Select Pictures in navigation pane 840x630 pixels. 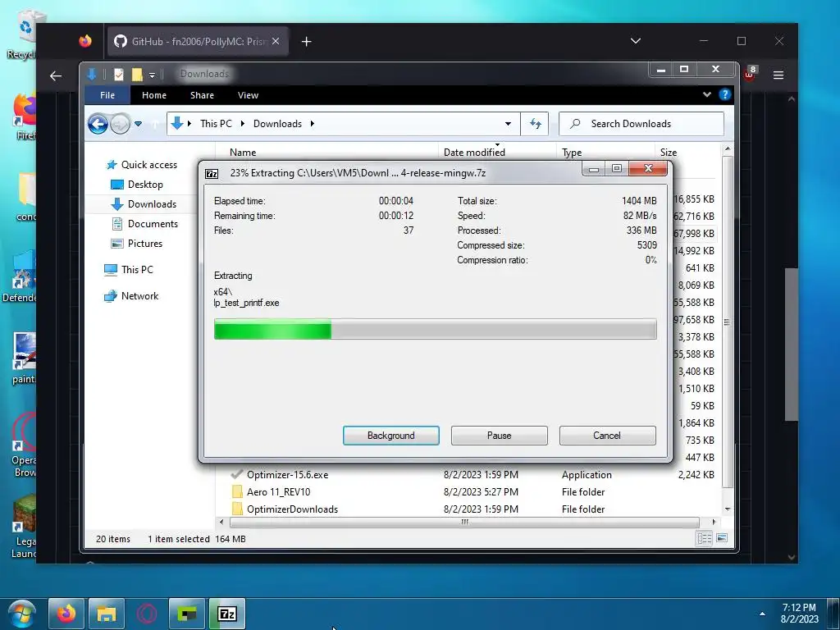coord(137,244)
